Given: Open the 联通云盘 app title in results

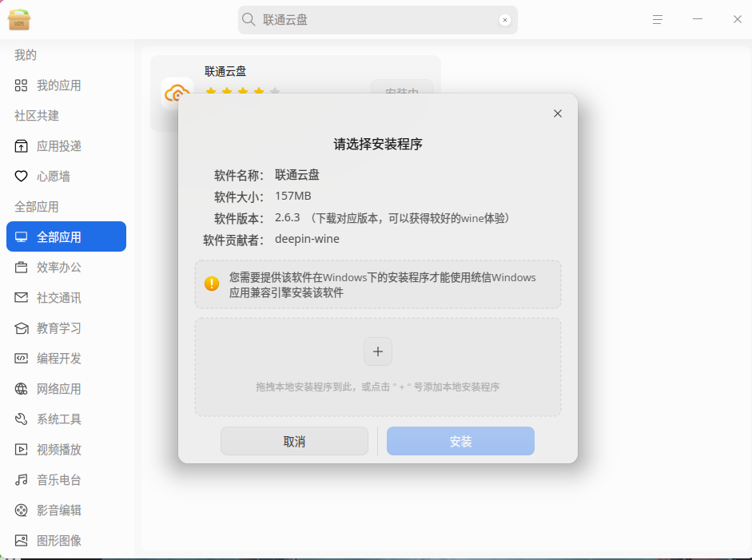Looking at the screenshot, I should coord(225,71).
